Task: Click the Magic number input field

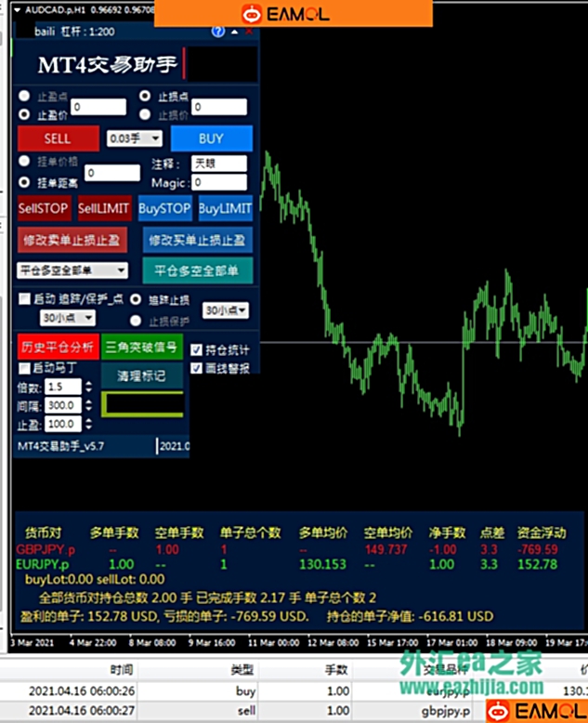Action: point(219,182)
